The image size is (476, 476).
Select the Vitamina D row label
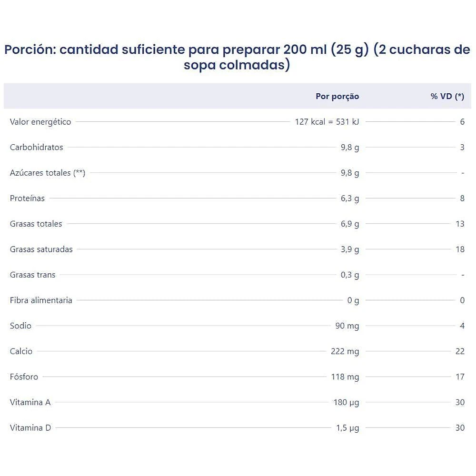[x=30, y=428]
